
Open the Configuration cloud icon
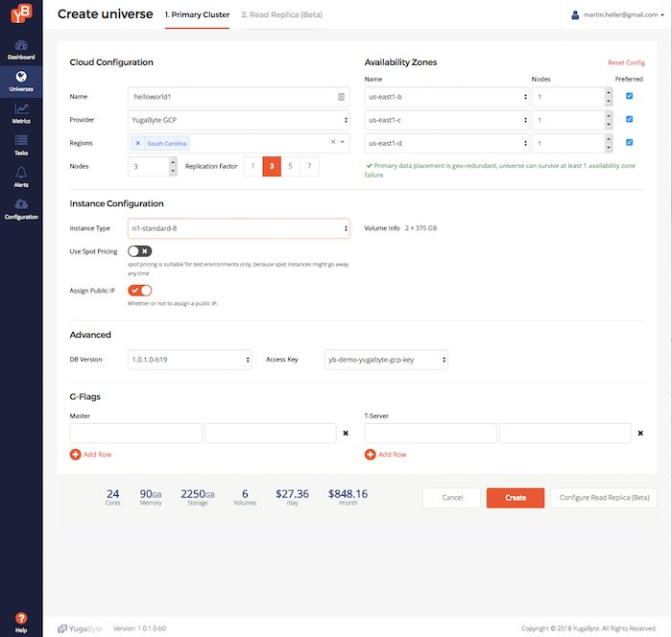pos(21,204)
